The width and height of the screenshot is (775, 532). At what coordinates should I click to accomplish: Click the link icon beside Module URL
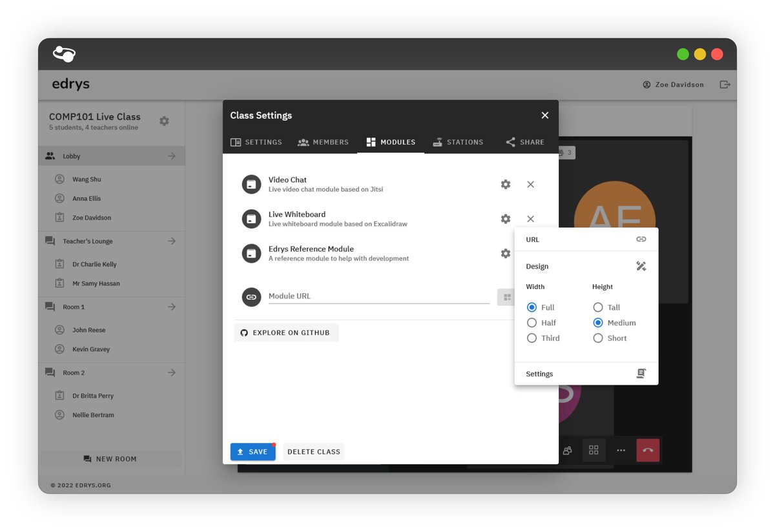coord(251,297)
